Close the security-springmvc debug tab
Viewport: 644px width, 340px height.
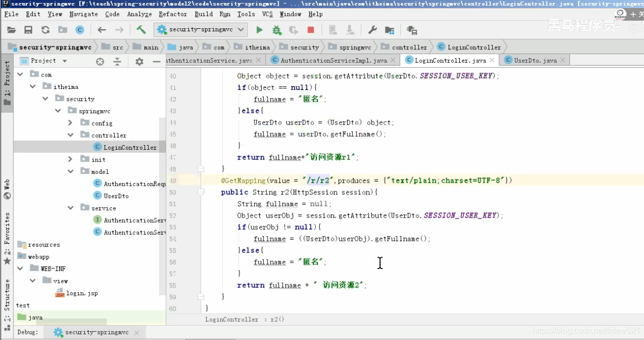click(137, 333)
